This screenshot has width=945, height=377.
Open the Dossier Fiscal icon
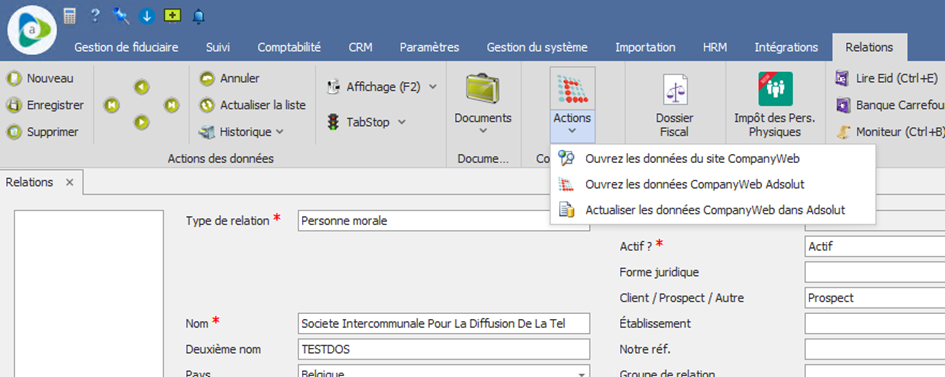[674, 90]
